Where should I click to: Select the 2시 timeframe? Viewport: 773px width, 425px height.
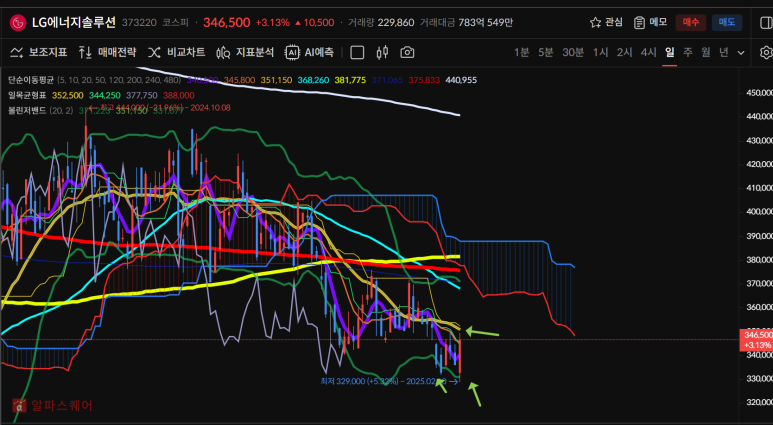point(625,52)
